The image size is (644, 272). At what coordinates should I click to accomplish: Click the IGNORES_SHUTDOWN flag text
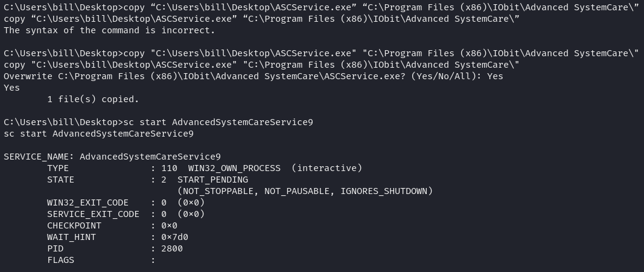point(384,191)
